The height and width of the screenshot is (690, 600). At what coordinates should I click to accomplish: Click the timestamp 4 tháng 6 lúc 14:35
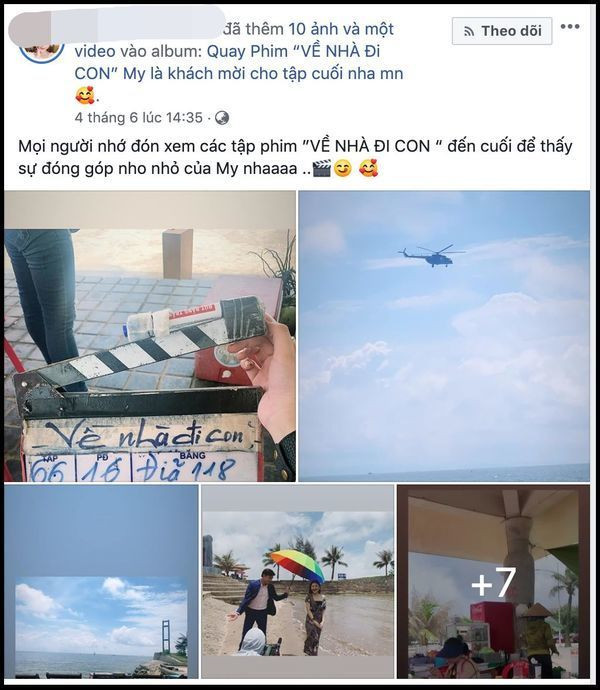pos(139,117)
